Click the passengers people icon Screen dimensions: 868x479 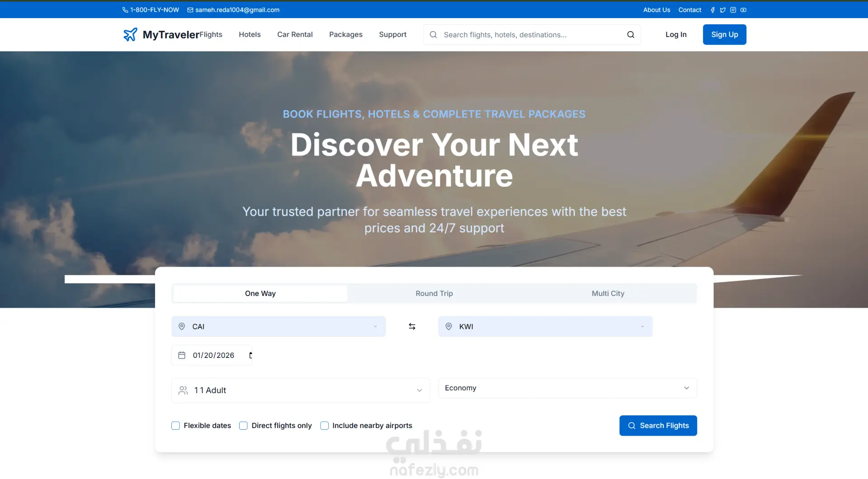183,390
